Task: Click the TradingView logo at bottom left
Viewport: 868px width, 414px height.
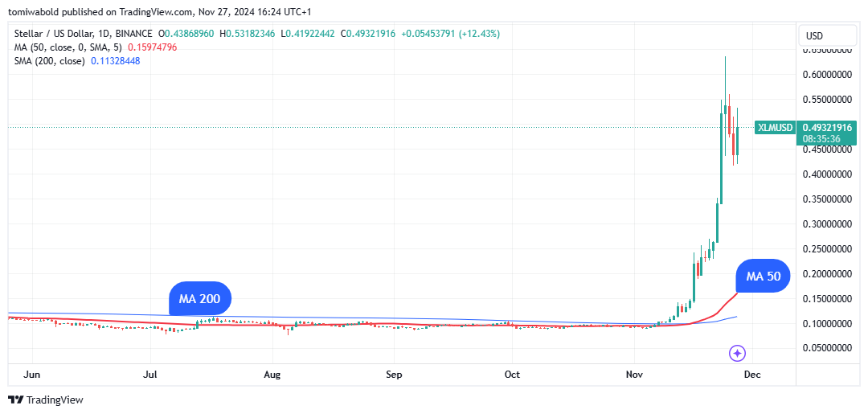Action: point(46,400)
